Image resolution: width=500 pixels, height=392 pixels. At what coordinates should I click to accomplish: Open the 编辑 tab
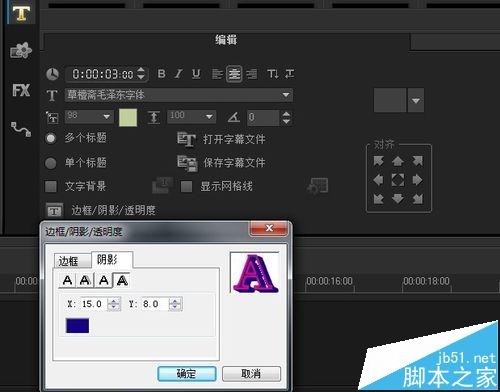coord(226,40)
